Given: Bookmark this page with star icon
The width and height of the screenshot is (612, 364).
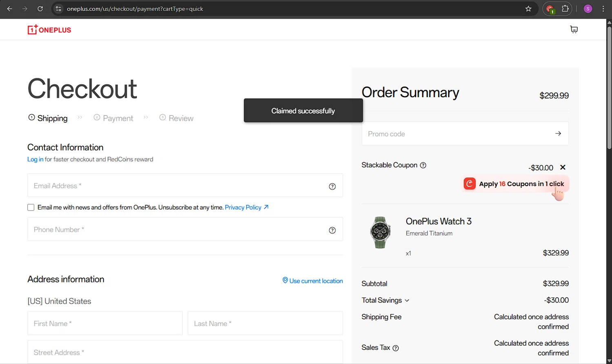Looking at the screenshot, I should click(528, 9).
